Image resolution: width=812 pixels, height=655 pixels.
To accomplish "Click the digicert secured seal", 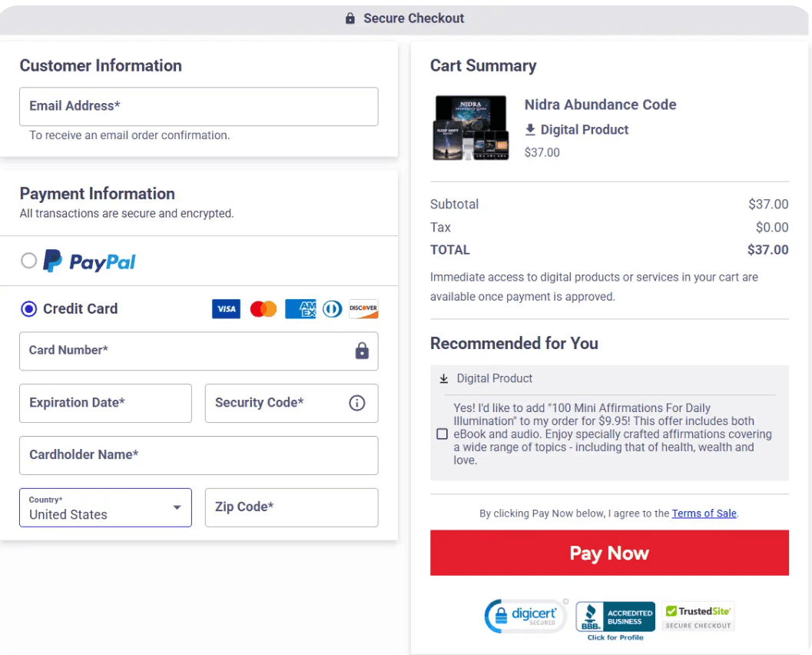I will [525, 615].
